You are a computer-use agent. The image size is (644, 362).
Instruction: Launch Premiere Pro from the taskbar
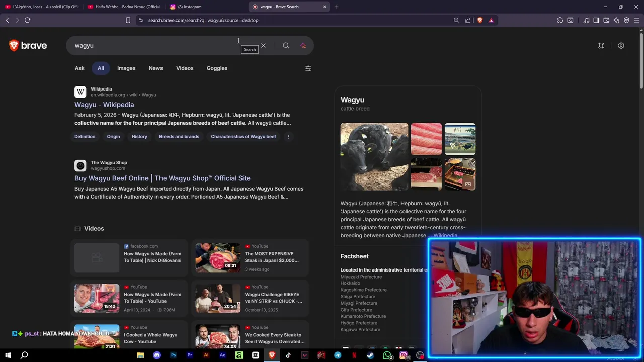pyautogui.click(x=190, y=355)
